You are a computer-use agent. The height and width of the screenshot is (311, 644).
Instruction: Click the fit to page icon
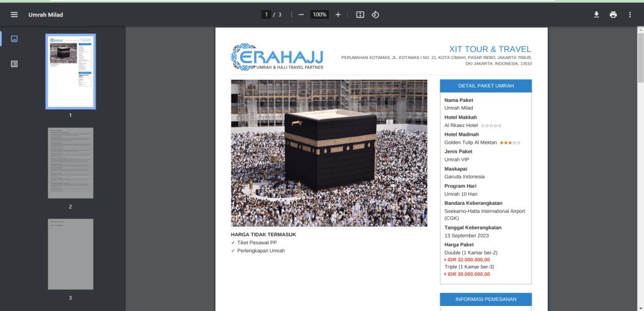(x=360, y=14)
